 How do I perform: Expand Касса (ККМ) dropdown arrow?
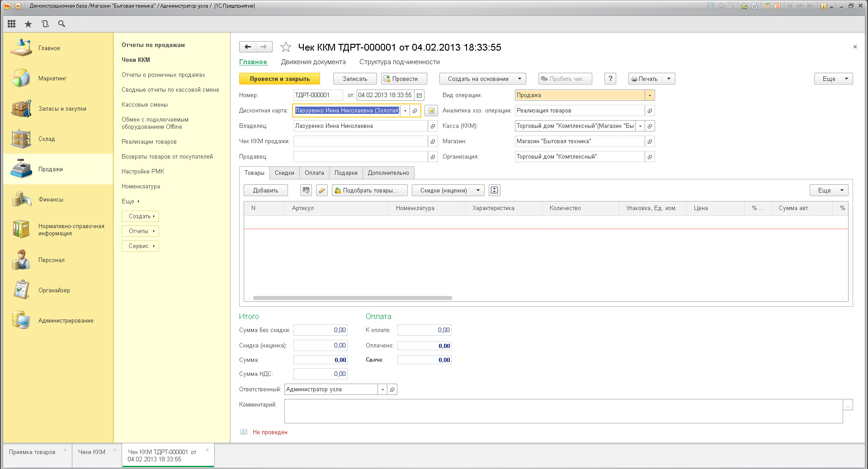point(640,126)
